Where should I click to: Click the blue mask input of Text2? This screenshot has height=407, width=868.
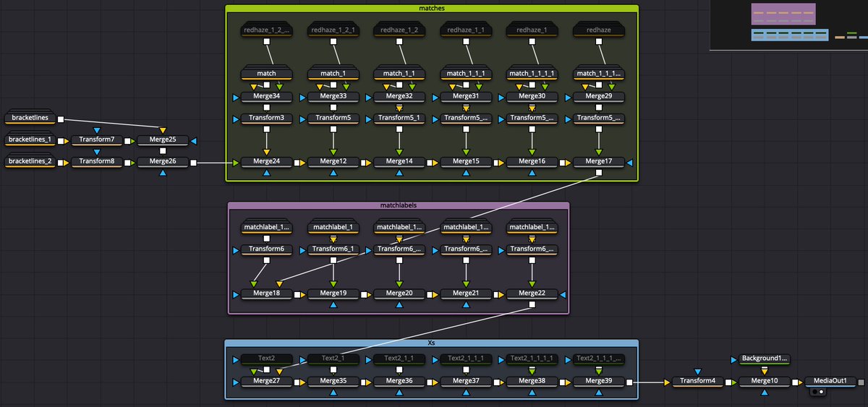[x=235, y=359]
